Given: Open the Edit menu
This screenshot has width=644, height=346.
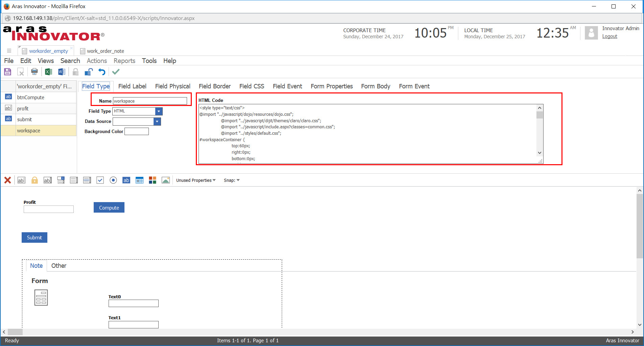Looking at the screenshot, I should 26,61.
